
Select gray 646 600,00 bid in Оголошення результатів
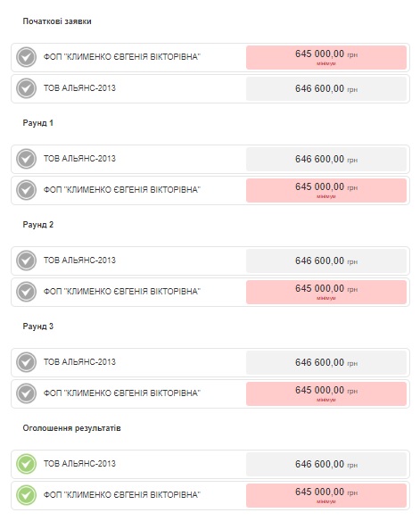pyautogui.click(x=326, y=464)
